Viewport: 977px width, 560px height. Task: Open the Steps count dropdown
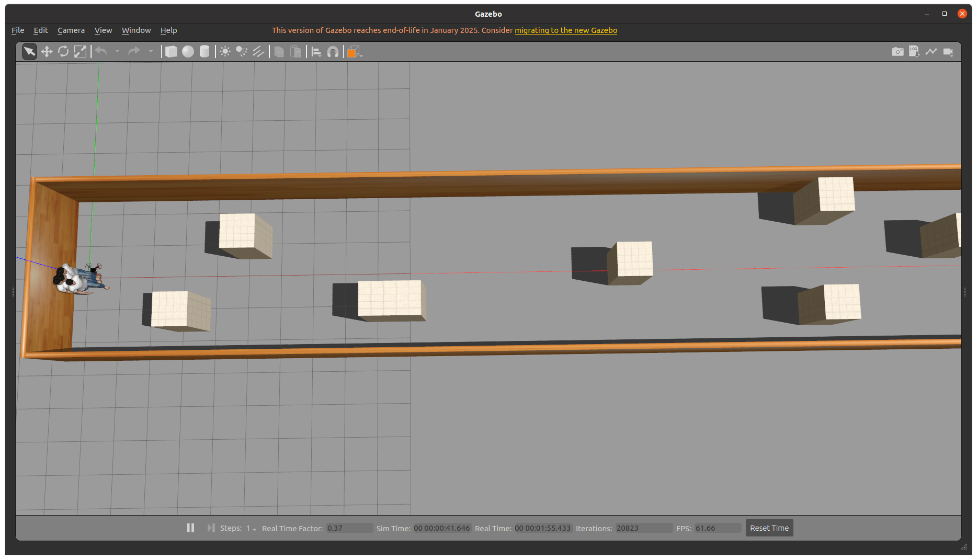(252, 529)
